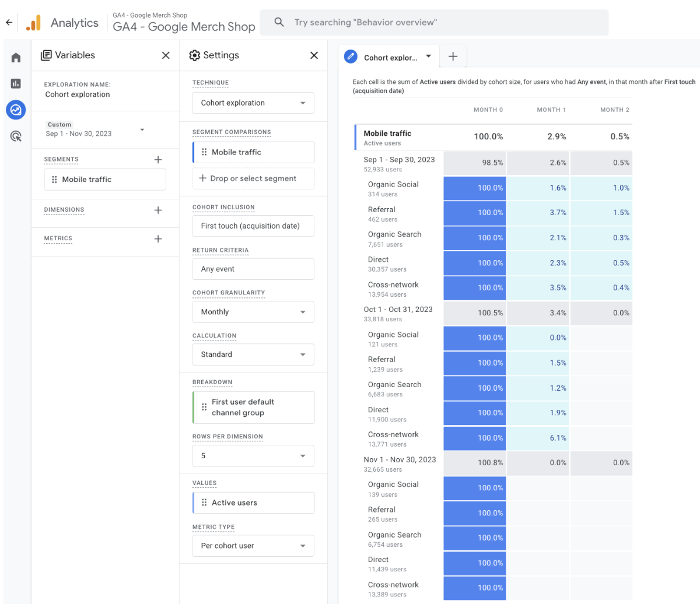Click the METRICS section label
Viewport: 700px width, 604px height.
(x=58, y=238)
